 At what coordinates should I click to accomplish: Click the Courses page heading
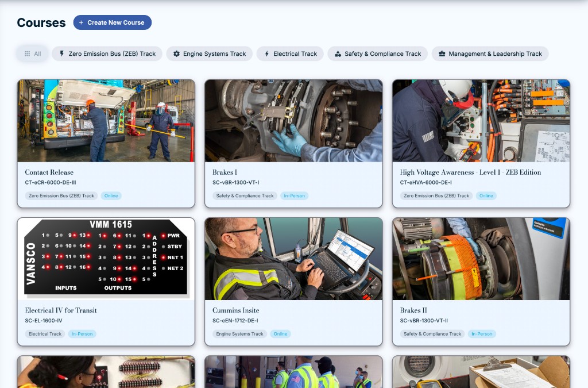point(41,22)
